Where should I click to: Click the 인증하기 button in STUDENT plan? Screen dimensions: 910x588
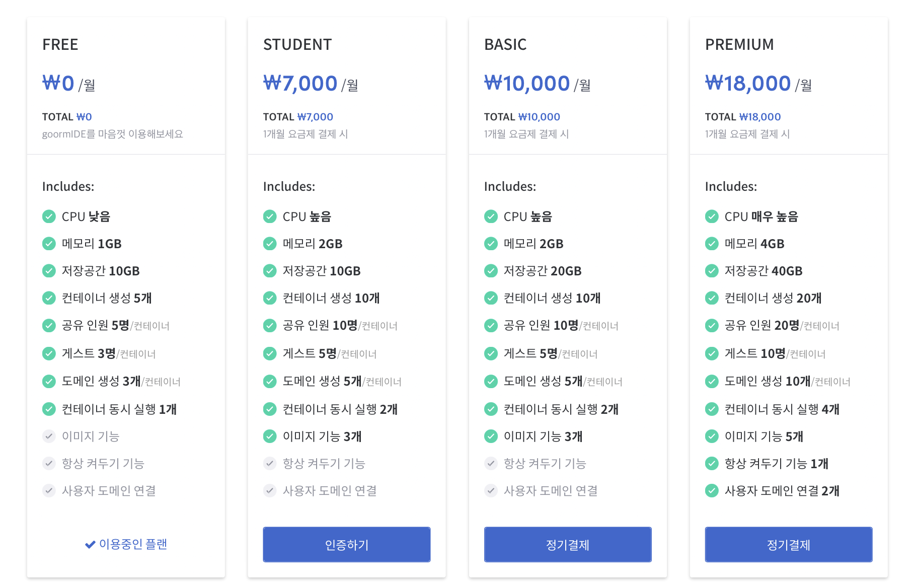pyautogui.click(x=346, y=544)
